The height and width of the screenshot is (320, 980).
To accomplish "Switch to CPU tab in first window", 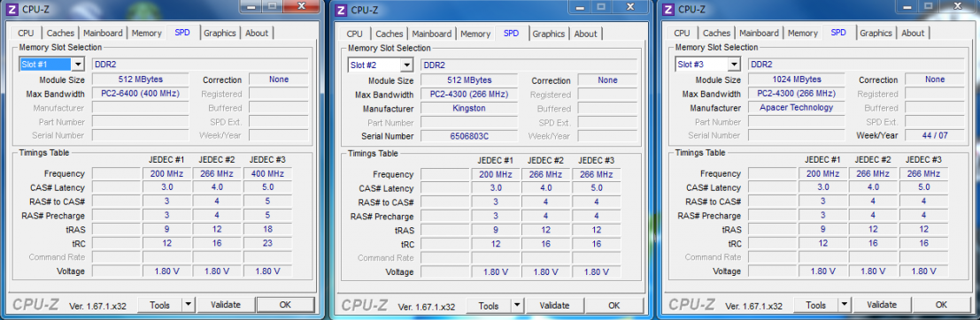I will (27, 33).
